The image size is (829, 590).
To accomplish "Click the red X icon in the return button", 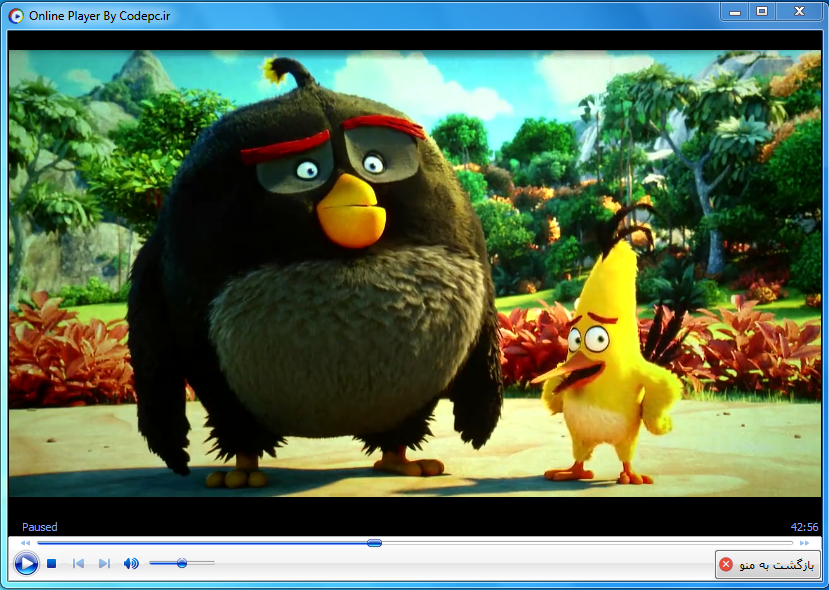I will tap(726, 565).
